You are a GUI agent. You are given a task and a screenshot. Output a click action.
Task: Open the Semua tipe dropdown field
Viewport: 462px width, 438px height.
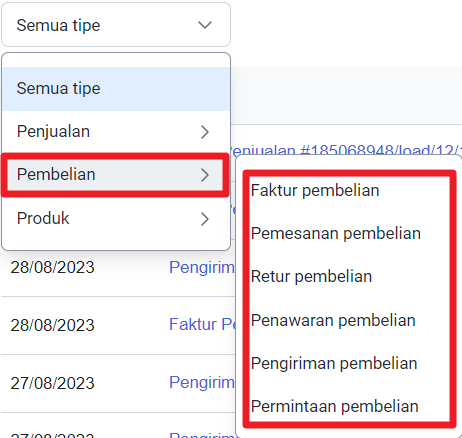click(x=116, y=25)
